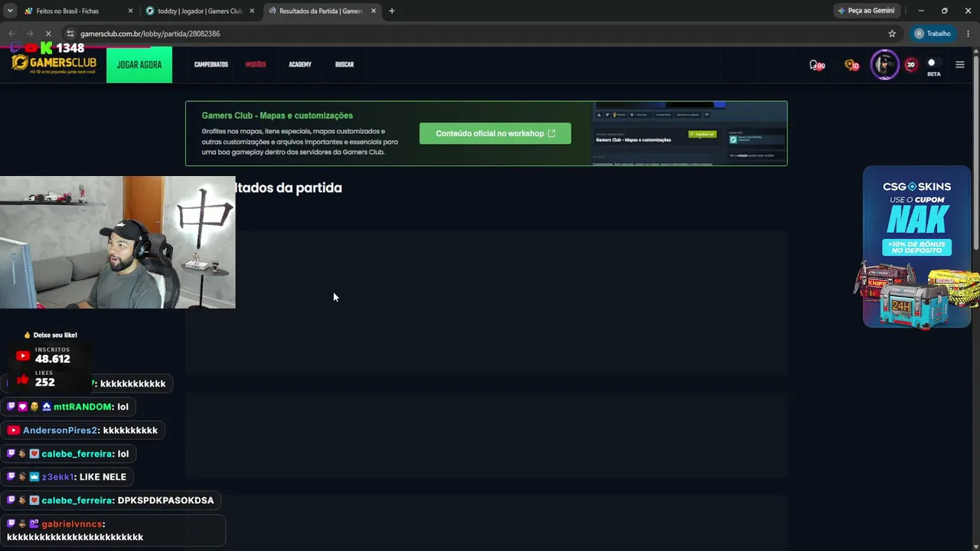The image size is (980, 551).
Task: Click Conteúdo oficial no workshop button
Action: point(495,133)
